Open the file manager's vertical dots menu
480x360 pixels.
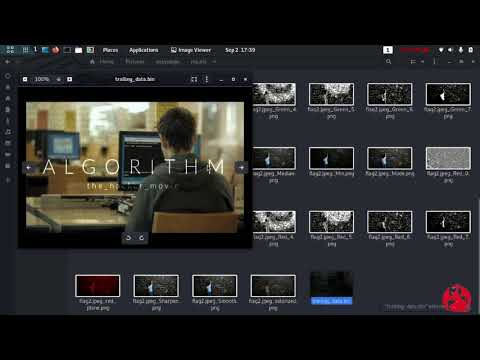(434, 62)
